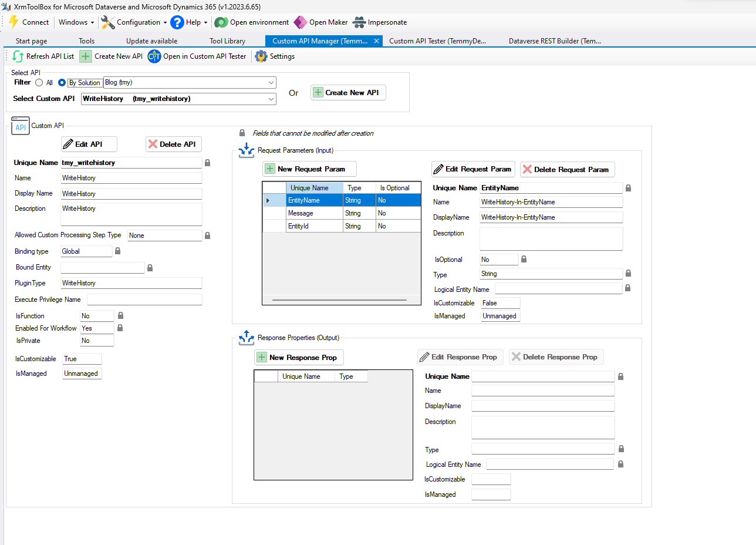Click the plus icon on New Response Prop
The height and width of the screenshot is (545, 756).
(x=262, y=357)
